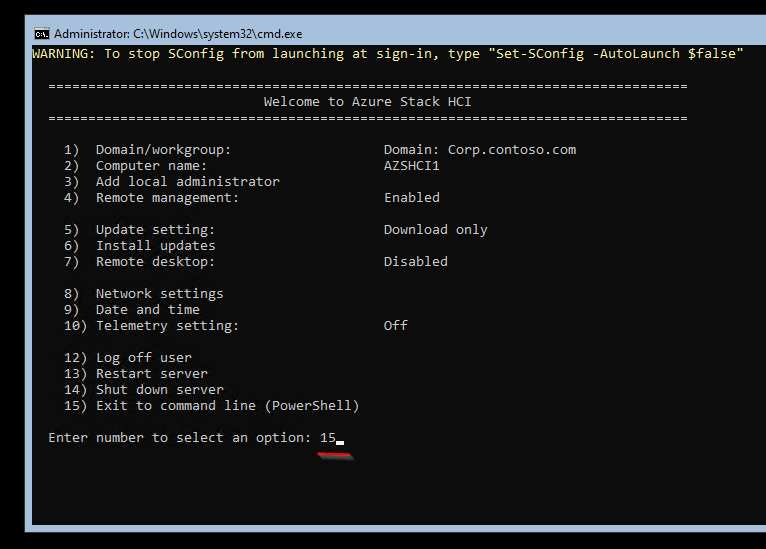Select the '6) Install updates' line
The image size is (766, 549).
pyautogui.click(x=139, y=246)
